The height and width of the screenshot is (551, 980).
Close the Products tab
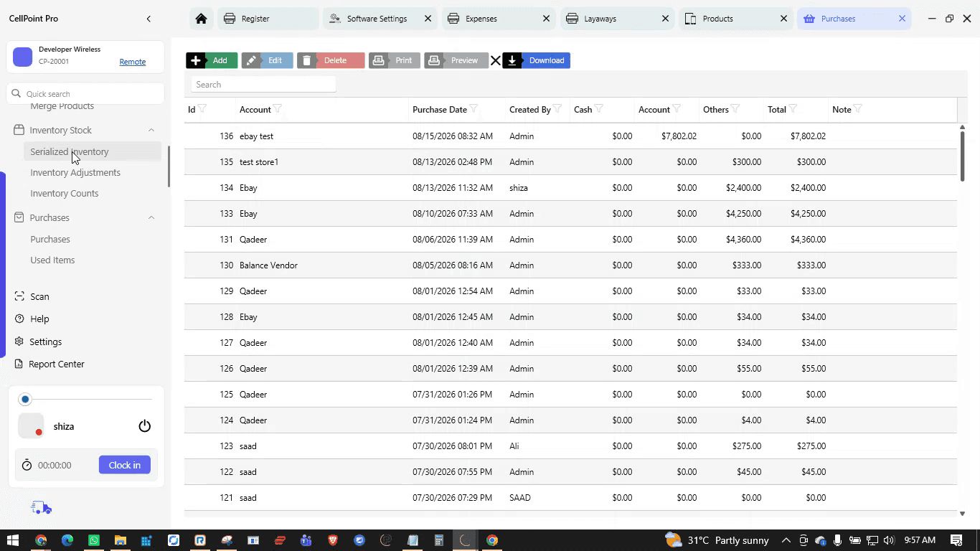(x=783, y=19)
